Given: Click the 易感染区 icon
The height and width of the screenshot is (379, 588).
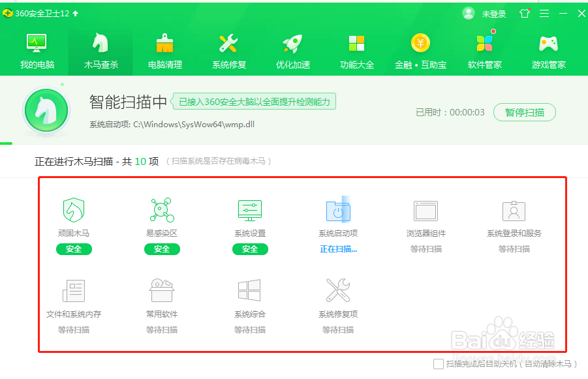Looking at the screenshot, I should click(x=162, y=210).
